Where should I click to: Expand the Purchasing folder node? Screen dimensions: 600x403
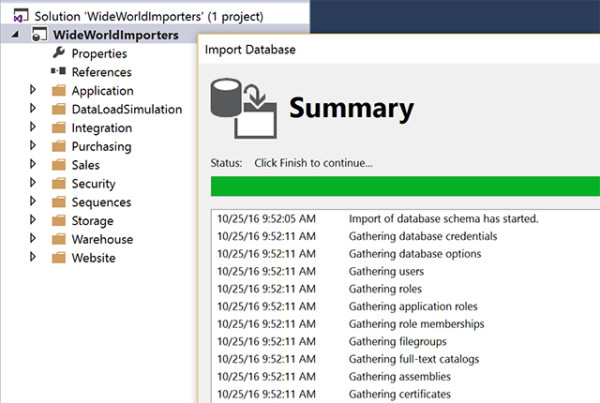(33, 147)
